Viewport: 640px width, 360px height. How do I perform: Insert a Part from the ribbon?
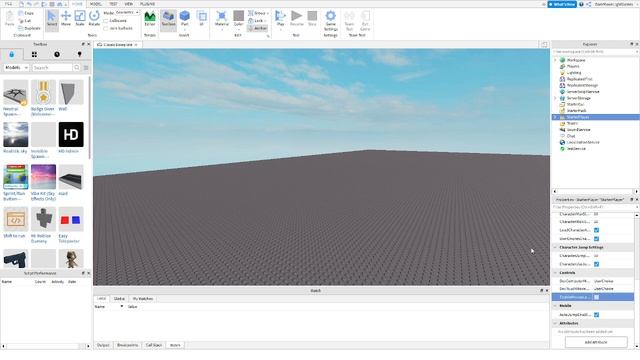coord(184,19)
